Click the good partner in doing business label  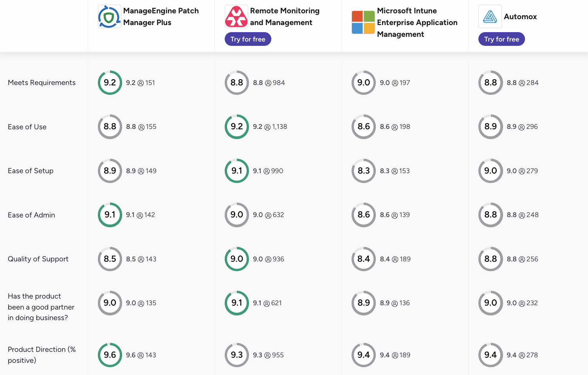click(x=41, y=307)
